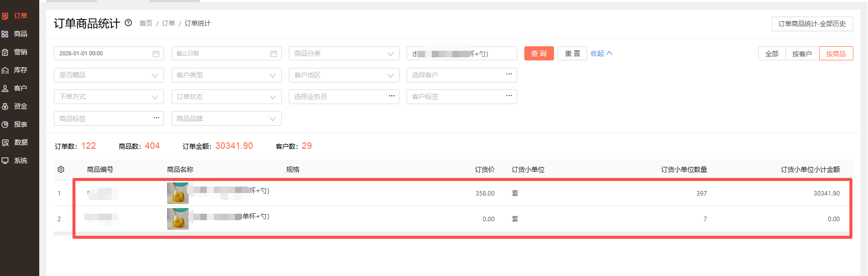Expand the 是否赠品 dropdown

tap(109, 75)
